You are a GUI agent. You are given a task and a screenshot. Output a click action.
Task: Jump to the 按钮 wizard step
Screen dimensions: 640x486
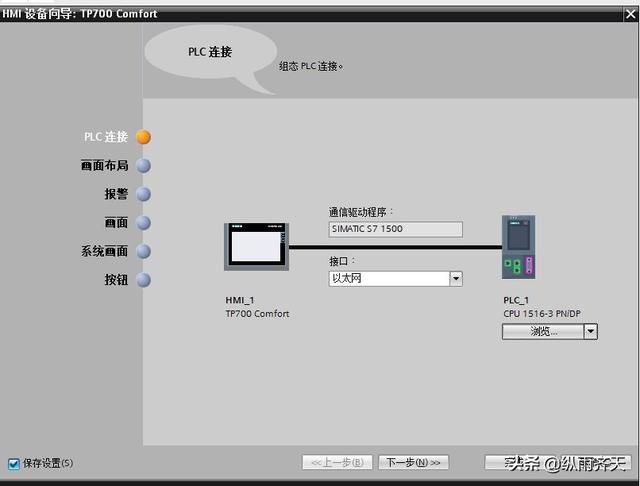pos(116,280)
